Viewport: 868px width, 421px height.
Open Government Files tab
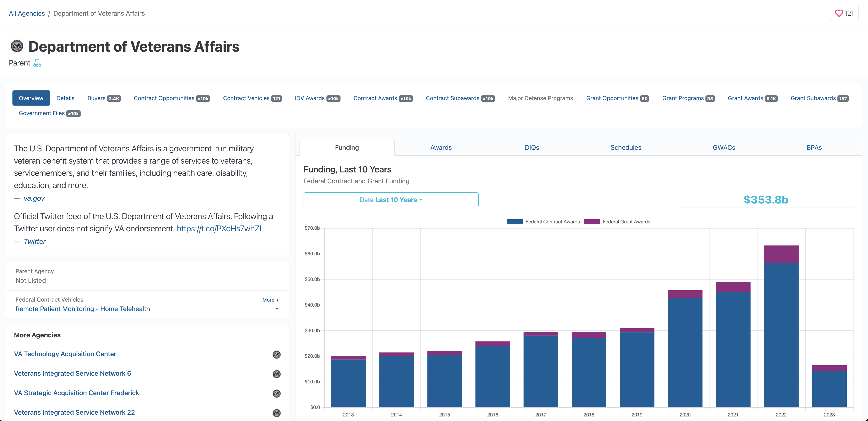point(50,113)
